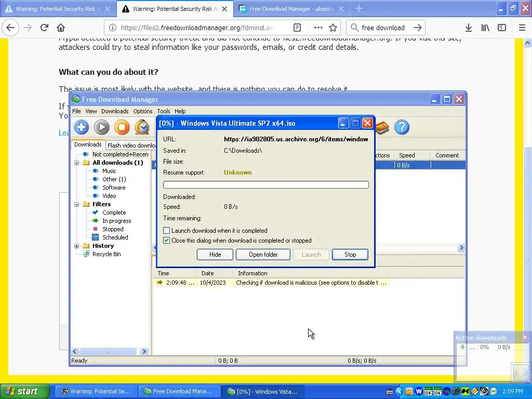Click Recycle Bin in FDM tree
The height and width of the screenshot is (399, 532).
tap(106, 254)
